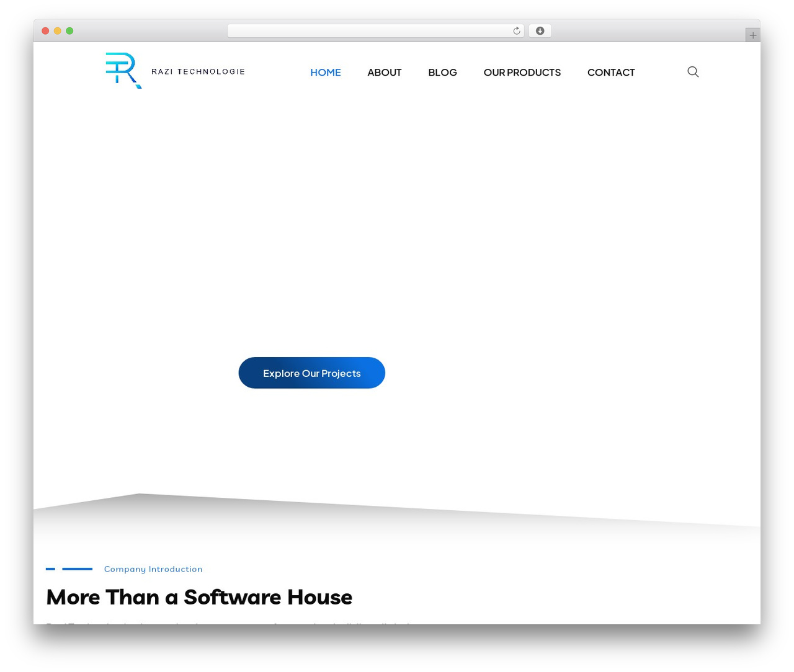The height and width of the screenshot is (672, 794).
Task: Open the CONTACT page
Action: click(611, 73)
